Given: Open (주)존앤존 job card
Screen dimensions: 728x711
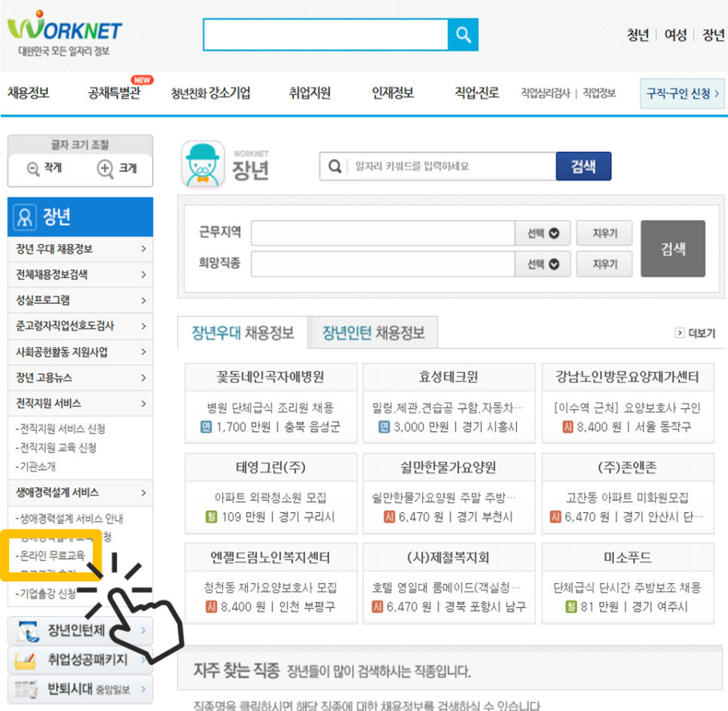Looking at the screenshot, I should coord(628,493).
